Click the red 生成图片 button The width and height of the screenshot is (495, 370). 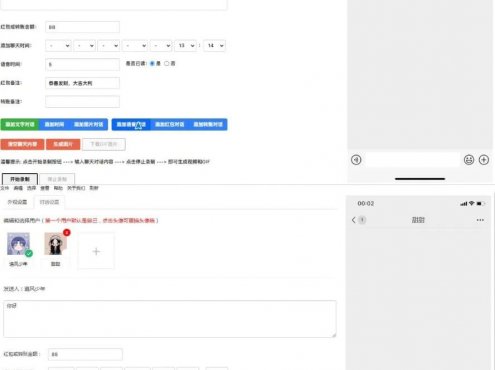(63, 144)
